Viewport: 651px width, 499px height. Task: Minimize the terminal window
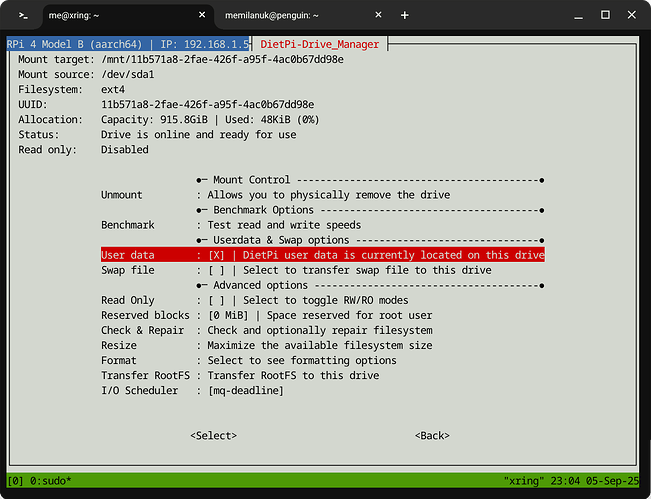pyautogui.click(x=578, y=16)
